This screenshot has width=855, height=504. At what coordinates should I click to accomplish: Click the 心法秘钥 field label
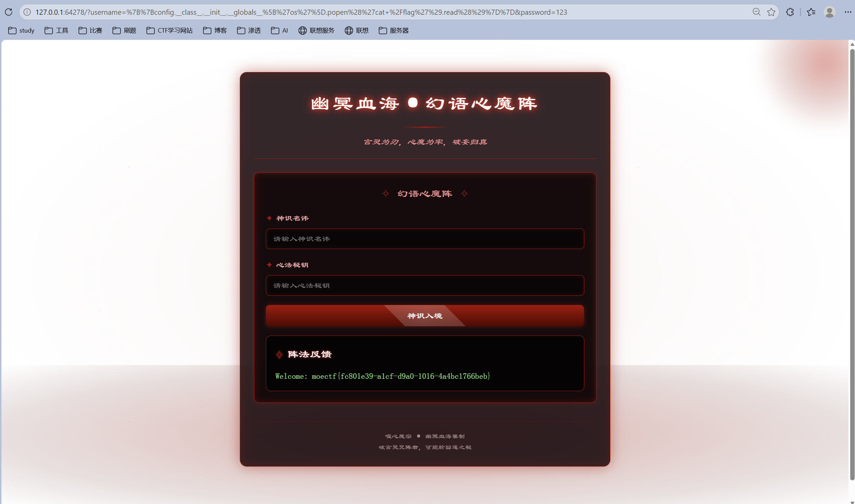click(x=292, y=265)
